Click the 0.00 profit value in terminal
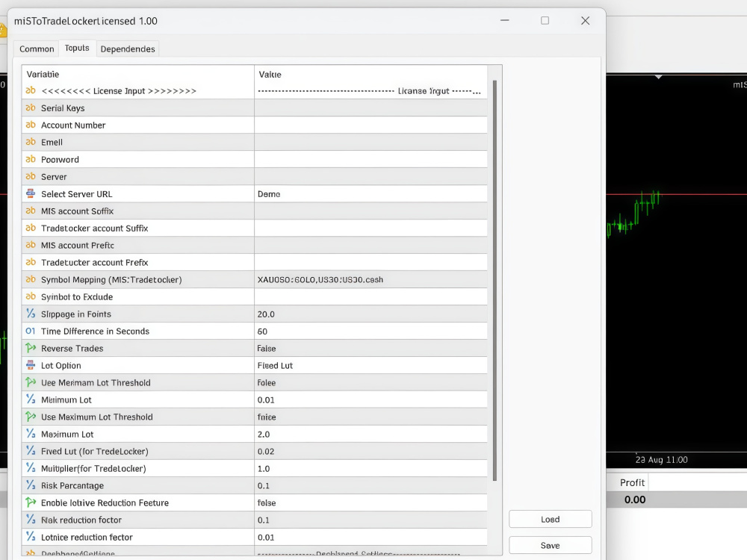Screen dimensions: 747x560 click(x=635, y=500)
